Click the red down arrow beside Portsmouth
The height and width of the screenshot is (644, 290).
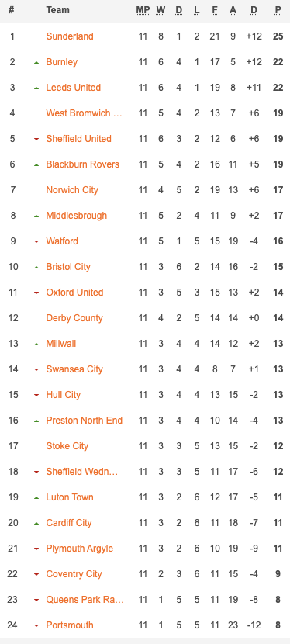(36, 626)
